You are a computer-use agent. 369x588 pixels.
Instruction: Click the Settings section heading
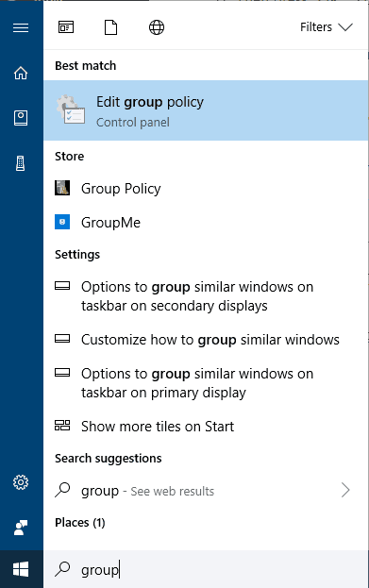click(77, 255)
